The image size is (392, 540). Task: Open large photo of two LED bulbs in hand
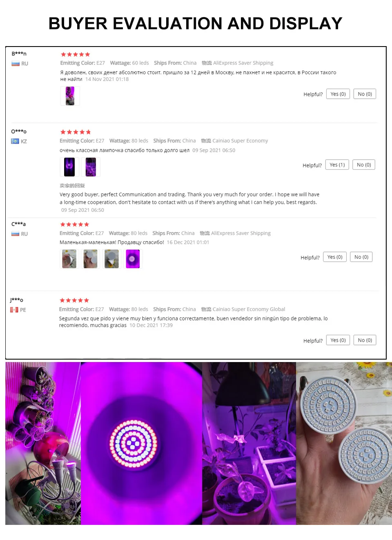click(344, 443)
